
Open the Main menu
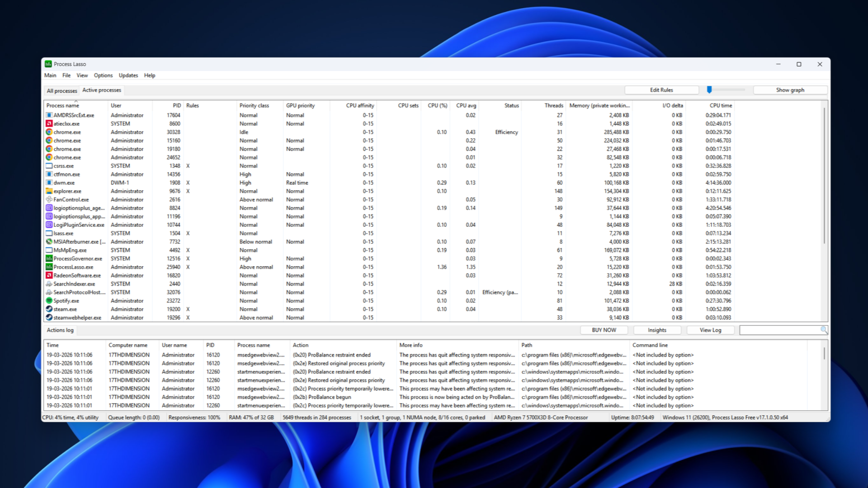tap(50, 75)
